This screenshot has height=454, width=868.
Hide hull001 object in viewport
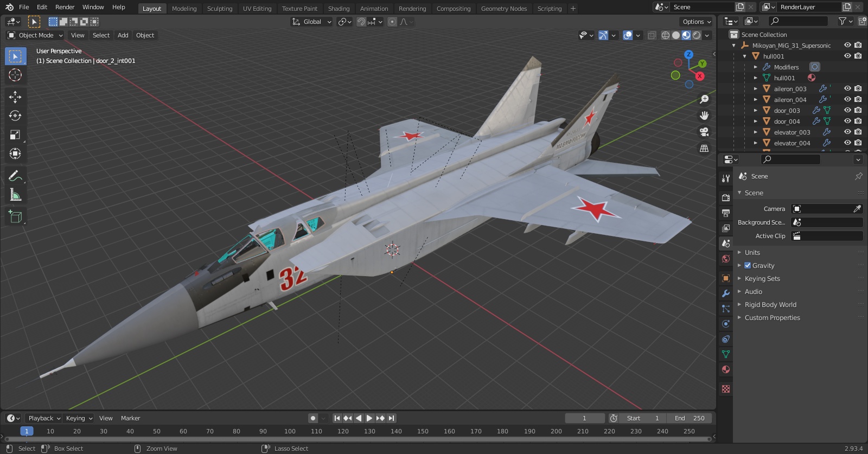847,56
